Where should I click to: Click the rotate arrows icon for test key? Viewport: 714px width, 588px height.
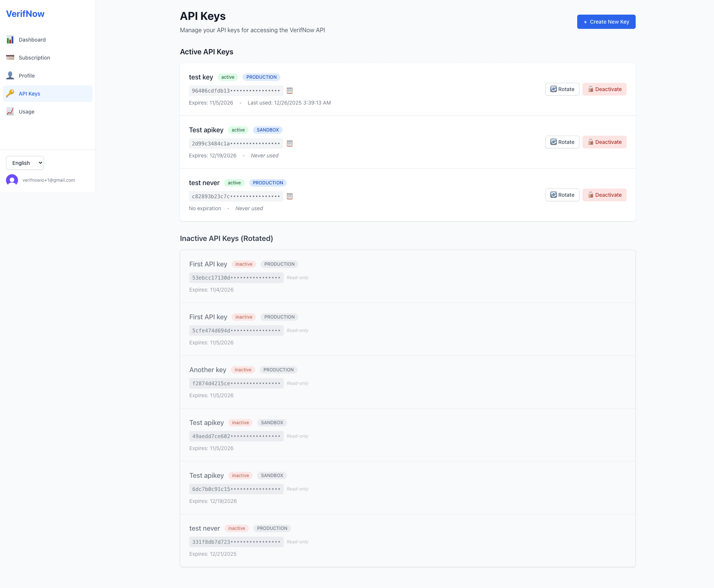(x=554, y=89)
